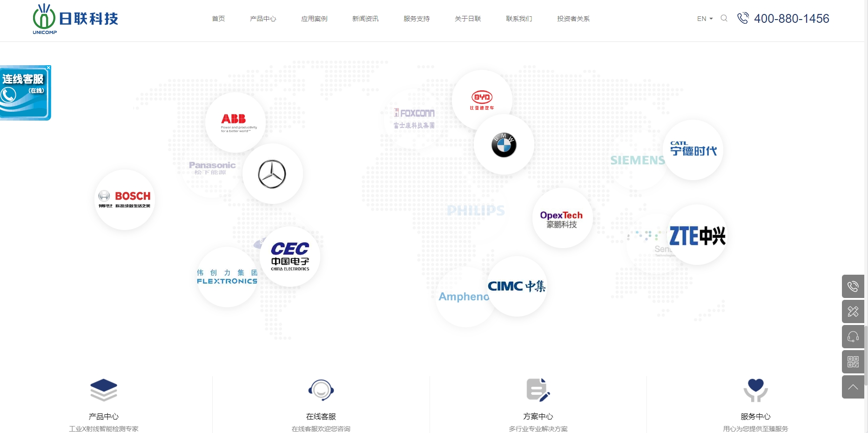Click the 联系我们 navigation link
The height and width of the screenshot is (433, 868).
519,19
